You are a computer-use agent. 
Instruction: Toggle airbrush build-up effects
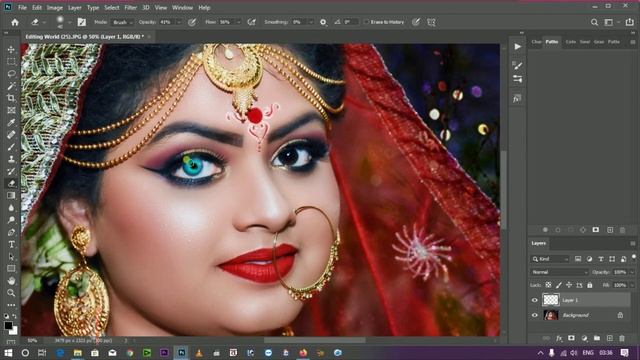tap(251, 22)
